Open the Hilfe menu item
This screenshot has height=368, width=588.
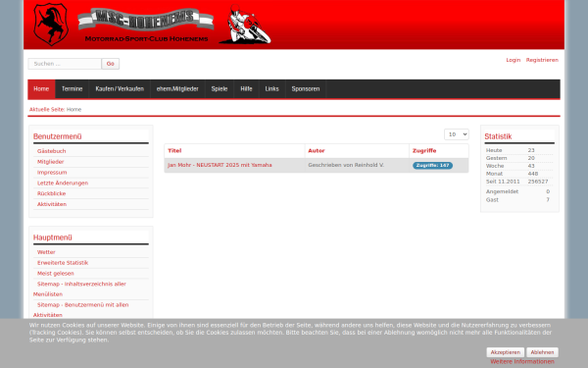(246, 89)
